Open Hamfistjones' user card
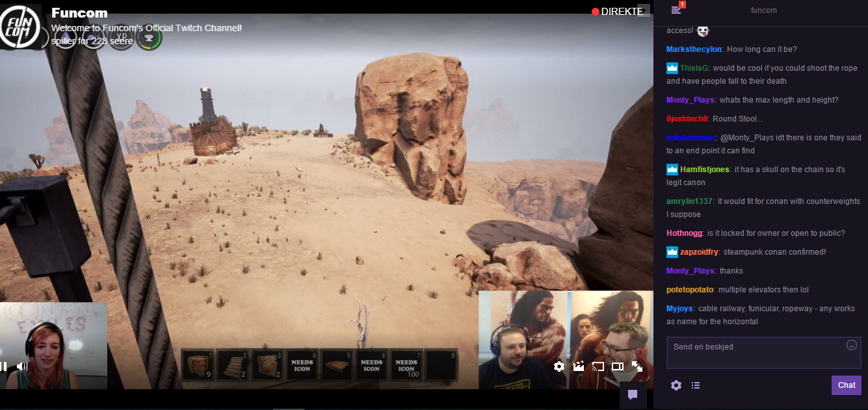868x410 pixels. pos(705,170)
